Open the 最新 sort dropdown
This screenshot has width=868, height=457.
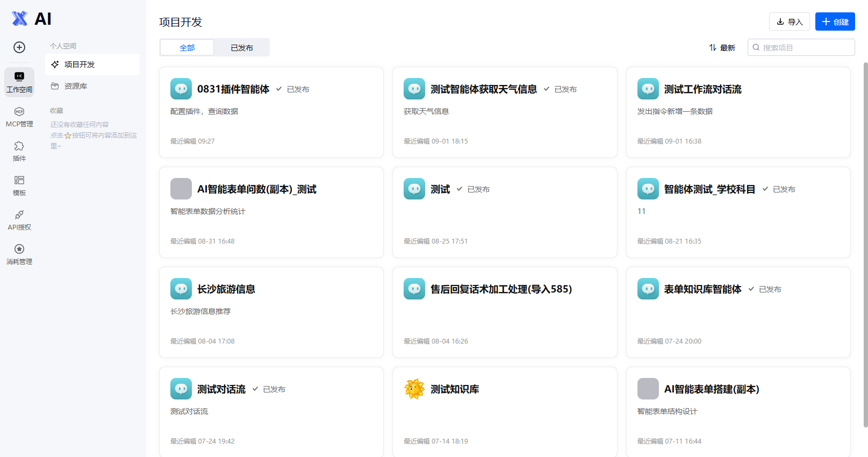click(x=722, y=48)
